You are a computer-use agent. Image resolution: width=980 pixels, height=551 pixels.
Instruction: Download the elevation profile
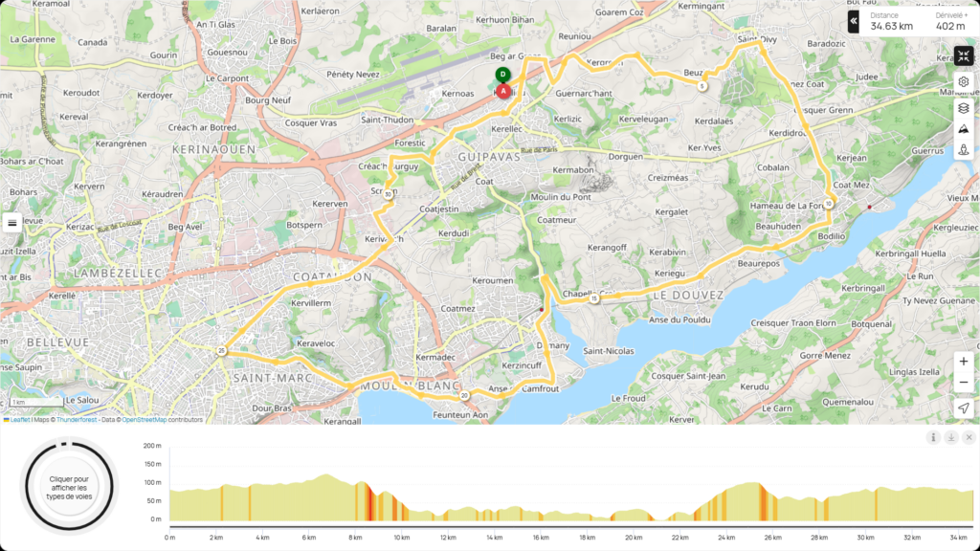pos(951,437)
